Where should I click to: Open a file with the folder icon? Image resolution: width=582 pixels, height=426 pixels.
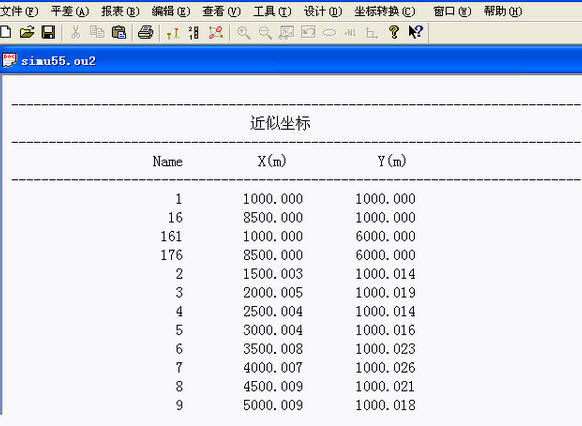tap(27, 33)
